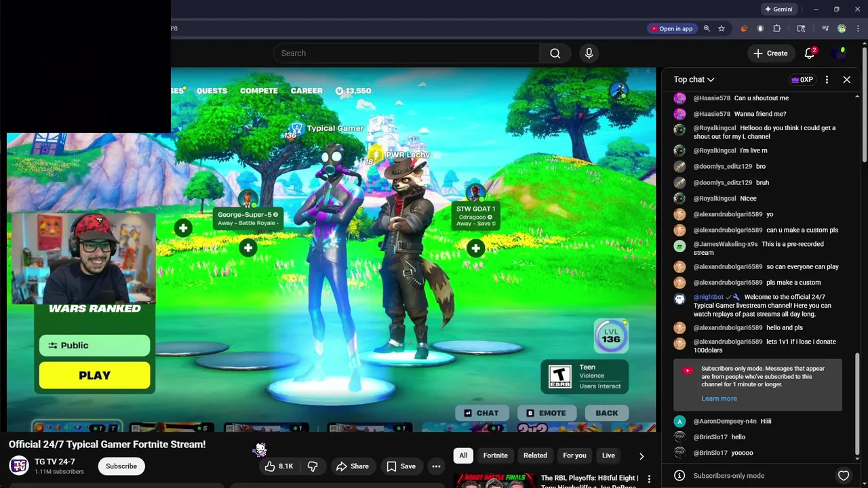Click yellow PLAY button in video
868x488 pixels.
click(x=94, y=375)
